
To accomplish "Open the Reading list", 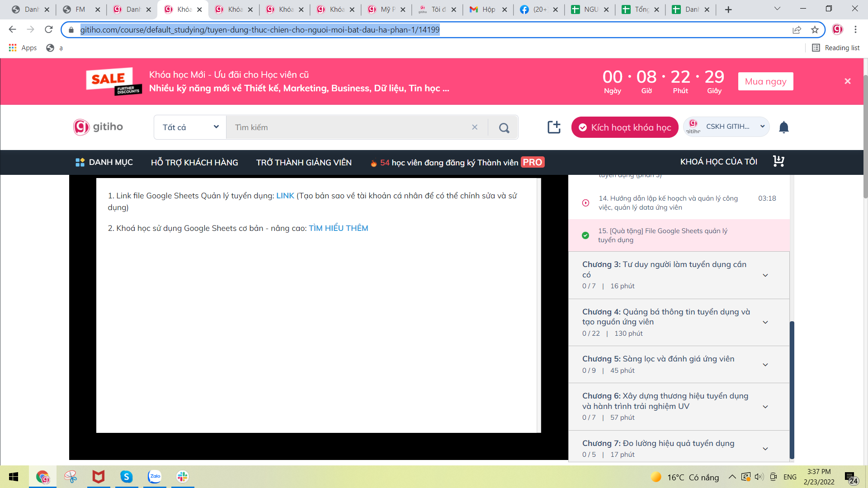I will (x=836, y=48).
